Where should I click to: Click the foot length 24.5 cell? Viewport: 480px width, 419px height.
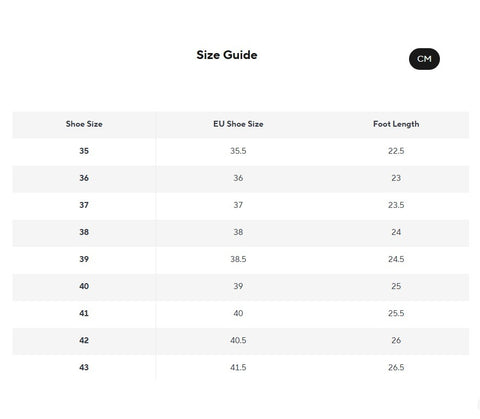pos(396,259)
